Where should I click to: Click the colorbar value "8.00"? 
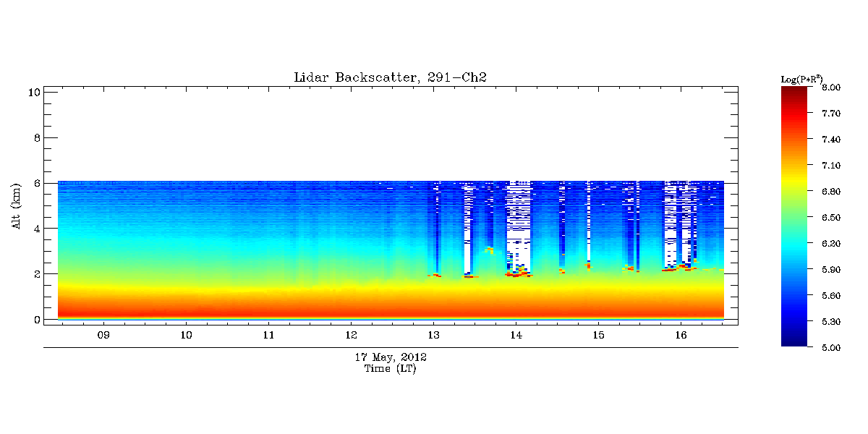[831, 88]
